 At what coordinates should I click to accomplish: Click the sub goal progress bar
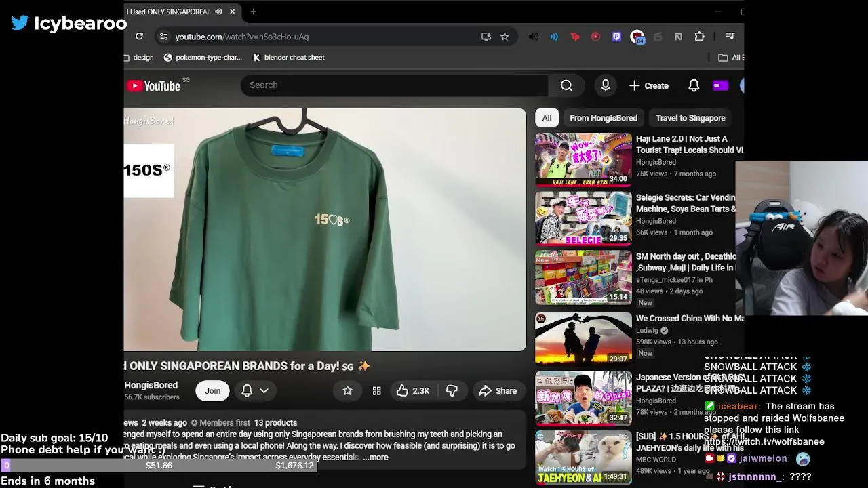158,466
